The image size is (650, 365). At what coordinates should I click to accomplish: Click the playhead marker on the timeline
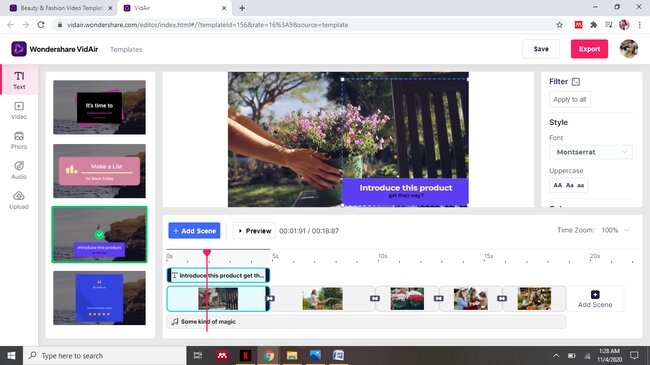coord(207,252)
